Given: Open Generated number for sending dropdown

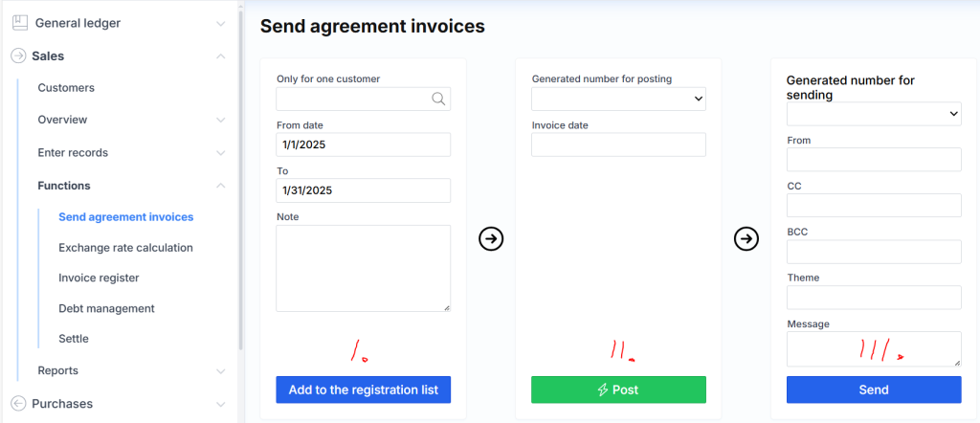Looking at the screenshot, I should [874, 114].
